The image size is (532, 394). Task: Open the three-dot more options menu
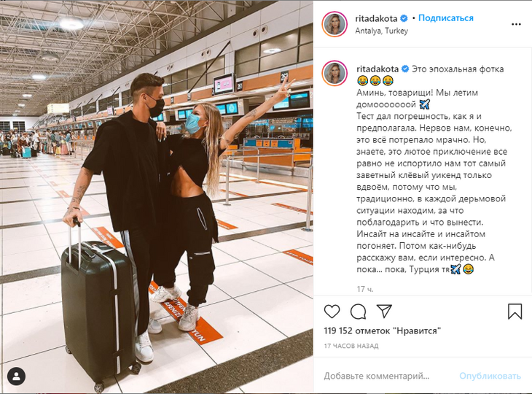click(516, 24)
